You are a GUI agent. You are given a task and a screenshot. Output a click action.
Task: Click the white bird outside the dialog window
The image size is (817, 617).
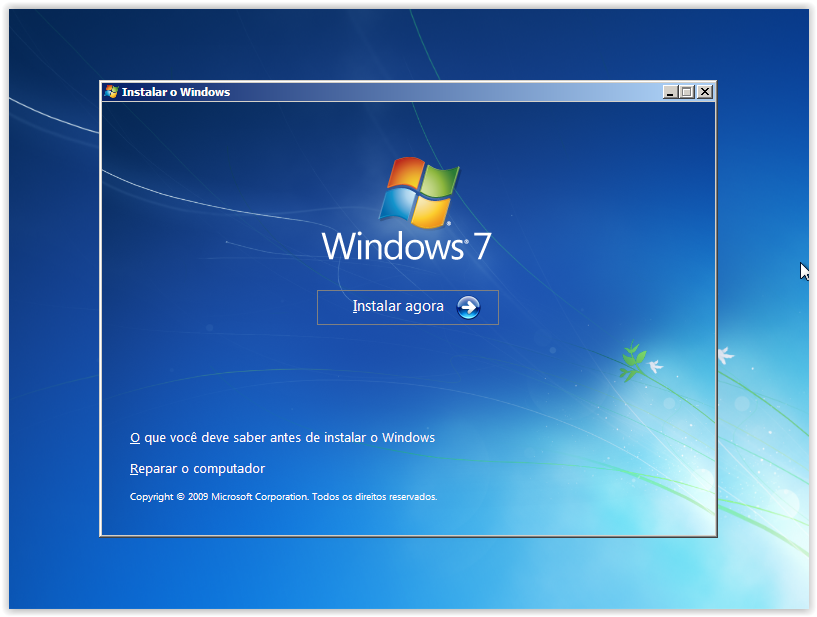pyautogui.click(x=725, y=354)
